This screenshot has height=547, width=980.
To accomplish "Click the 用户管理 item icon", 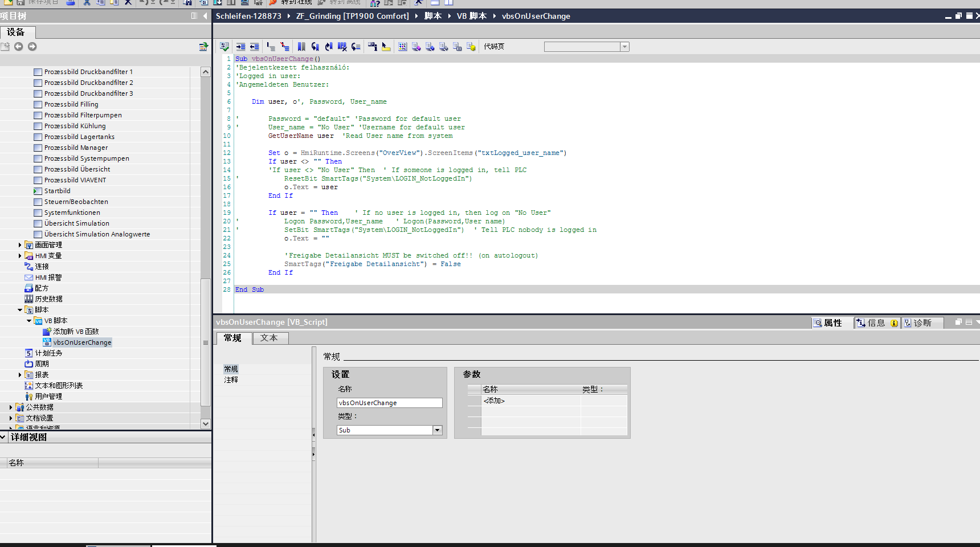I will click(29, 397).
